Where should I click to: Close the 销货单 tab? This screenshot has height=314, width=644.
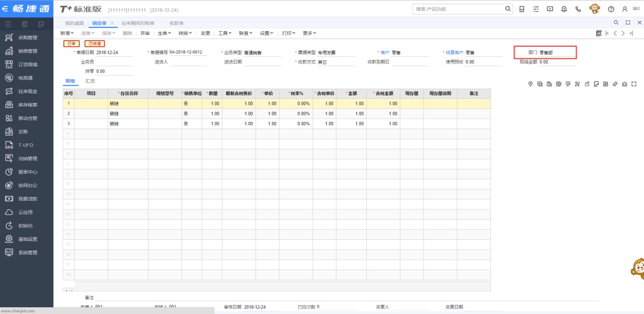(112, 23)
